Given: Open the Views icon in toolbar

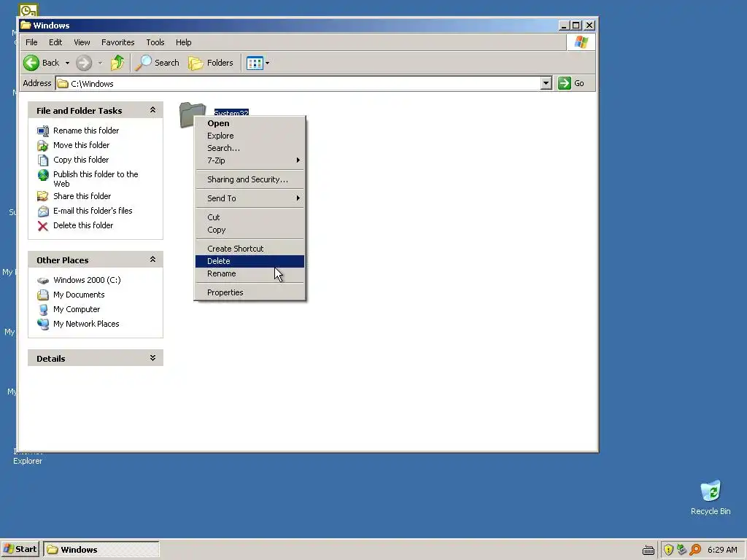Looking at the screenshot, I should point(255,63).
